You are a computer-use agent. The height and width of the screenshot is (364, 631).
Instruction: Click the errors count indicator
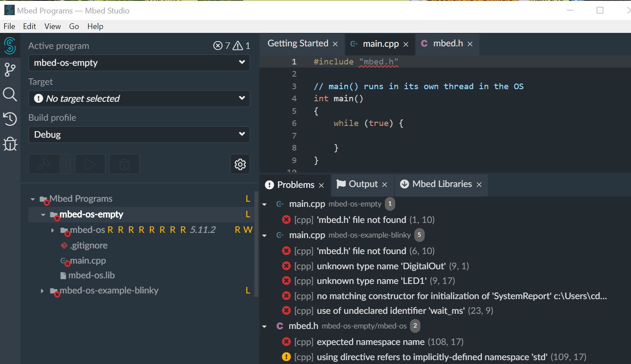pos(221,46)
